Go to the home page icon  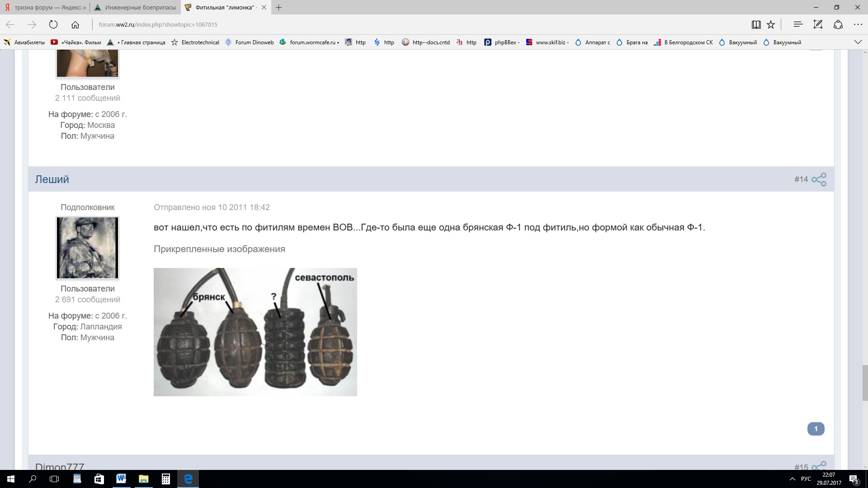click(75, 25)
